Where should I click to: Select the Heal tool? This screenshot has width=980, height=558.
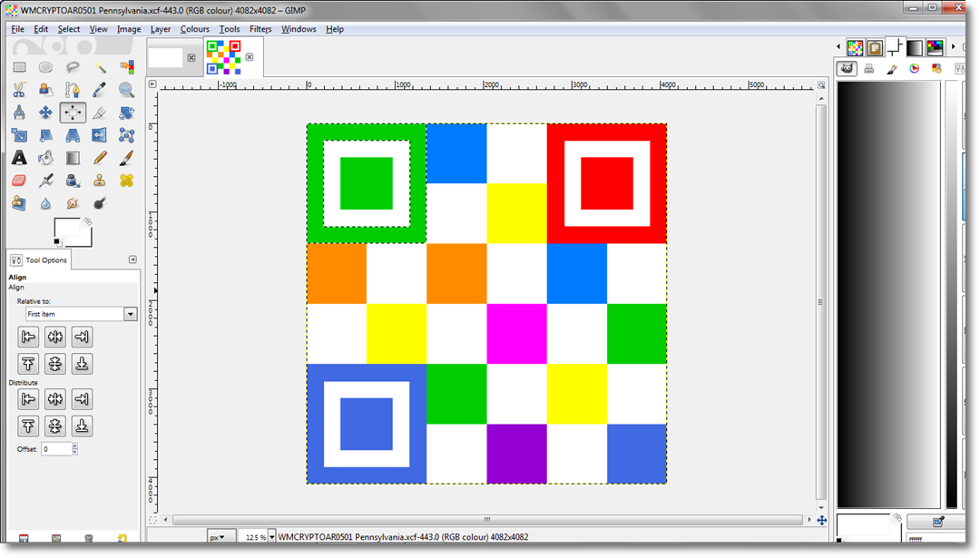click(126, 181)
